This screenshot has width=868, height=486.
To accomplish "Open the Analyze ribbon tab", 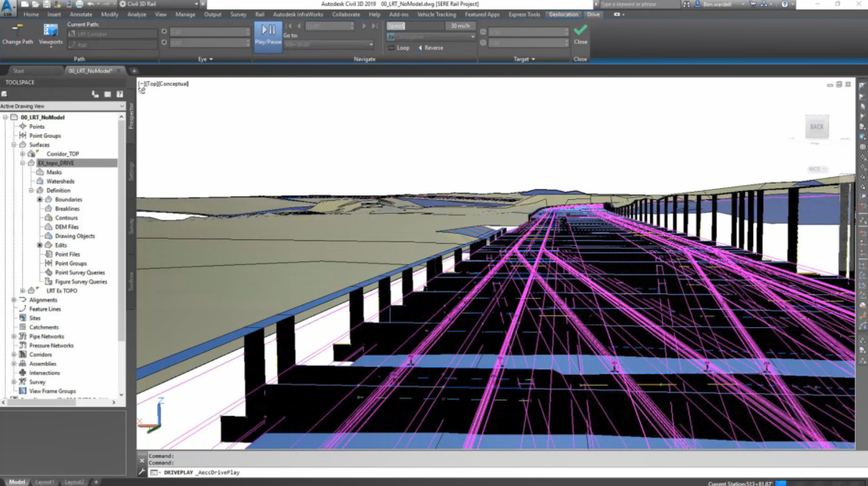I will click(x=136, y=15).
